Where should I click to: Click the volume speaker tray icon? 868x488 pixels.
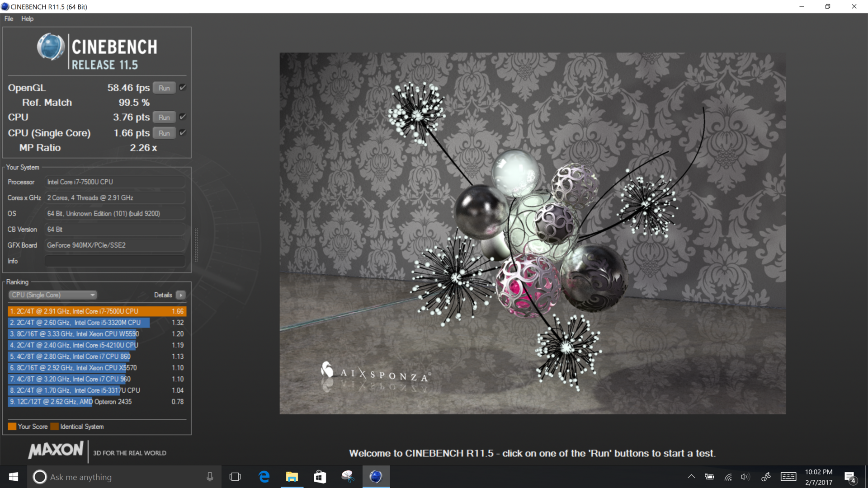tap(745, 477)
